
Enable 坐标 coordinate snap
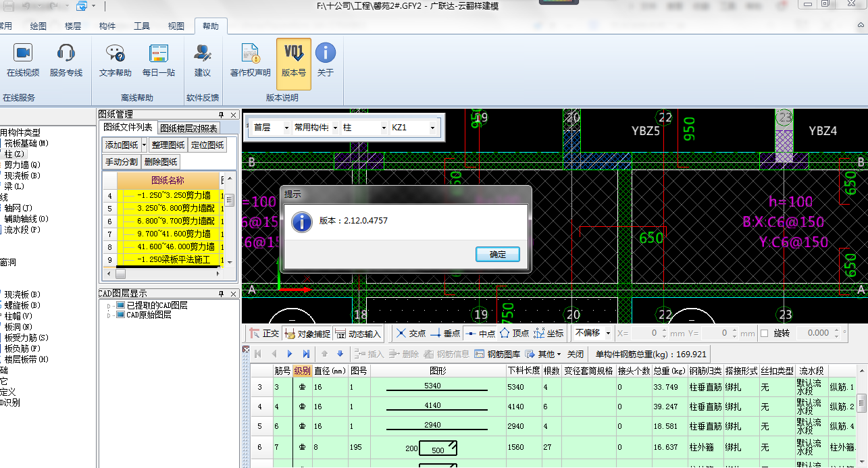pyautogui.click(x=548, y=333)
